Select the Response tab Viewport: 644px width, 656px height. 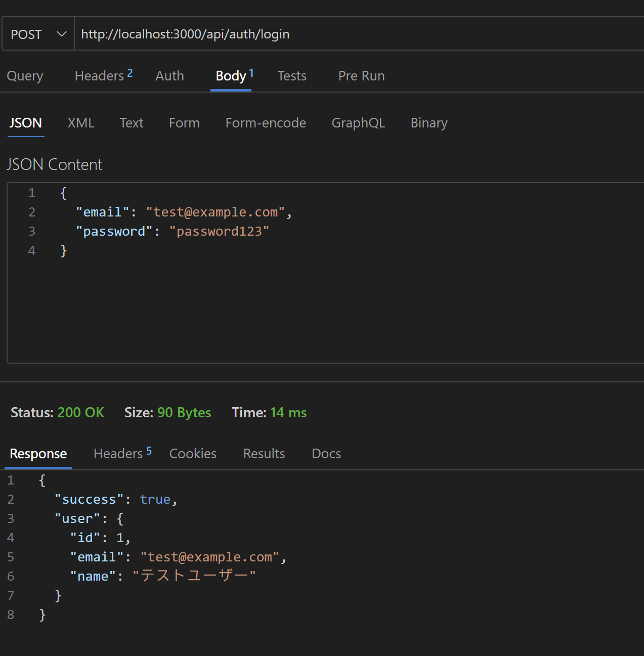38,454
